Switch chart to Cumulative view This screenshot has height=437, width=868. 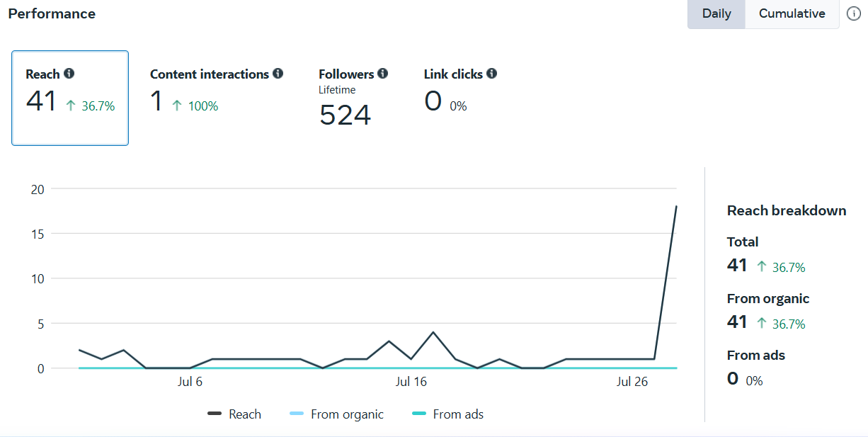click(x=792, y=14)
